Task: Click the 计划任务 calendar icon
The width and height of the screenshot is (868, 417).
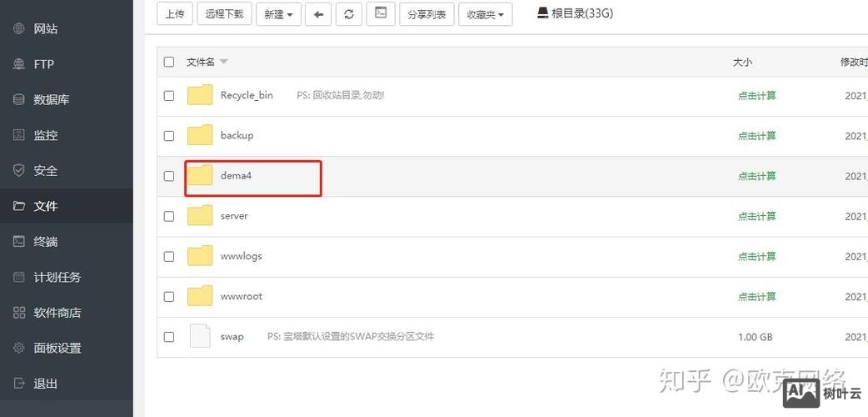Action: [19, 277]
